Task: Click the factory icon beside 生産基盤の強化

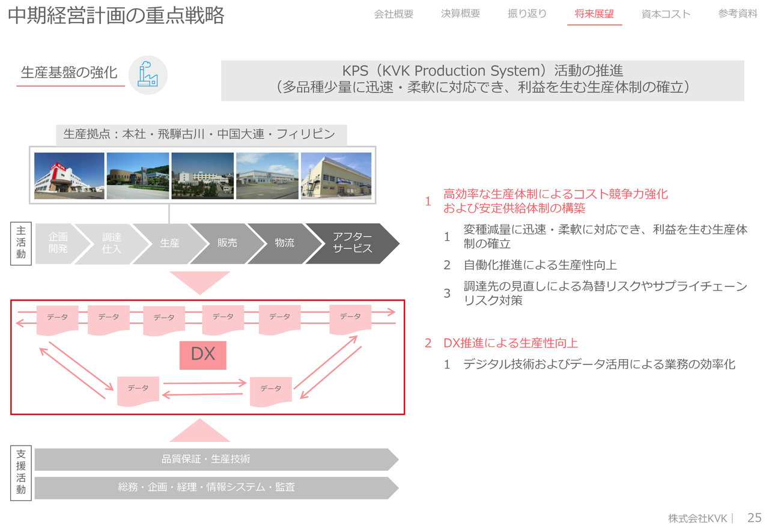Action: (x=147, y=75)
